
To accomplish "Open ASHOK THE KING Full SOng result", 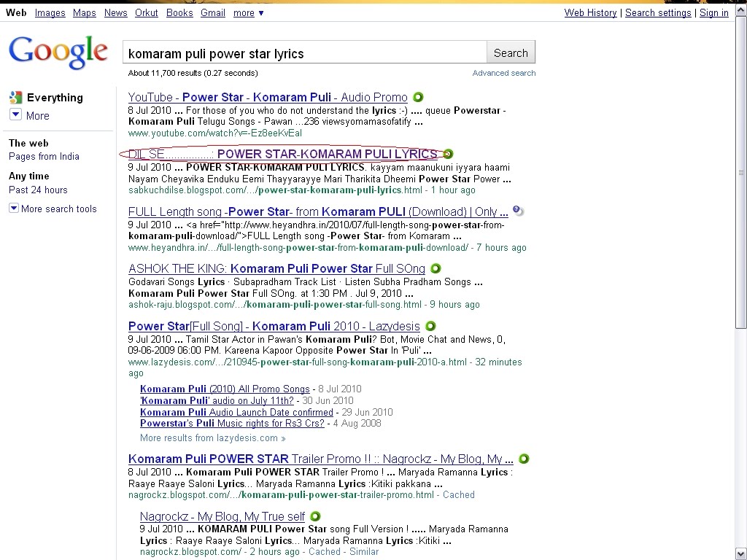I will (276, 268).
